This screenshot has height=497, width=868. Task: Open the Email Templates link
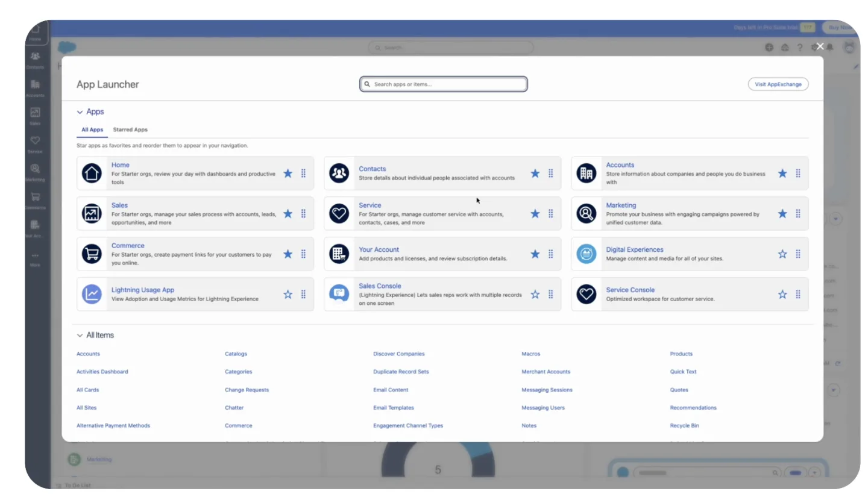click(394, 408)
